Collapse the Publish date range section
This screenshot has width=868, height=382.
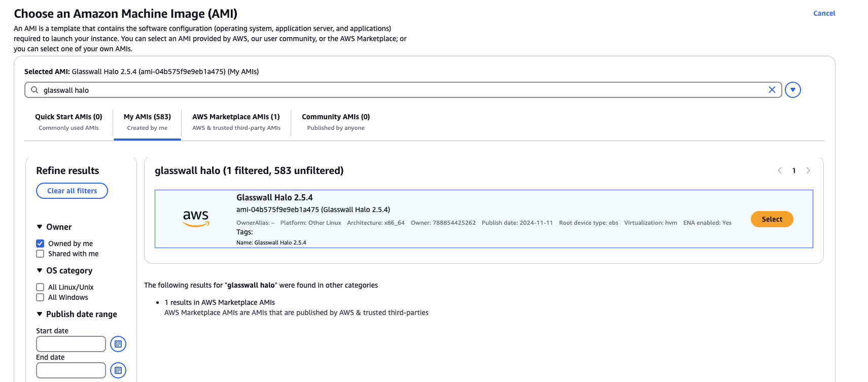(40, 314)
